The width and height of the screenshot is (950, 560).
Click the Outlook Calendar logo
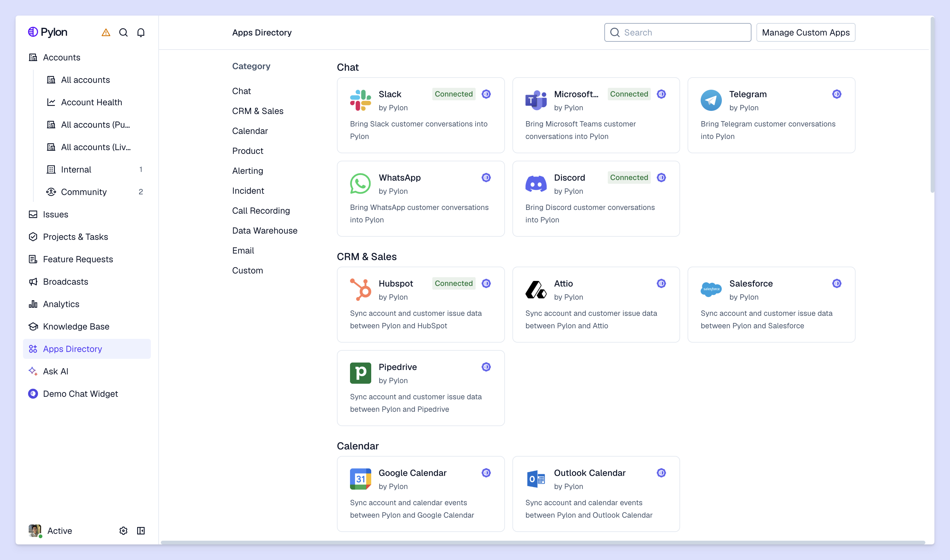[x=536, y=479]
